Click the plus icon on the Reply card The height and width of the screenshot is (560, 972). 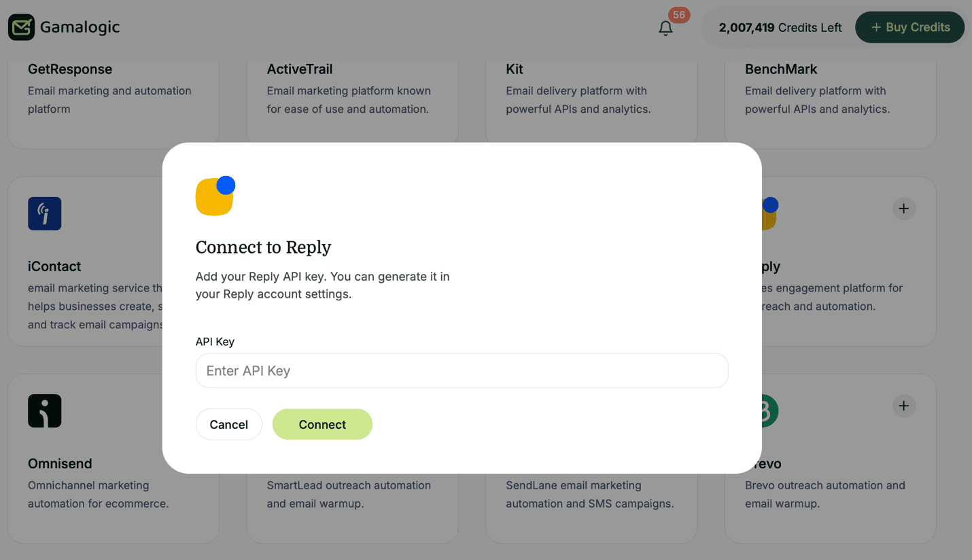[x=904, y=209]
